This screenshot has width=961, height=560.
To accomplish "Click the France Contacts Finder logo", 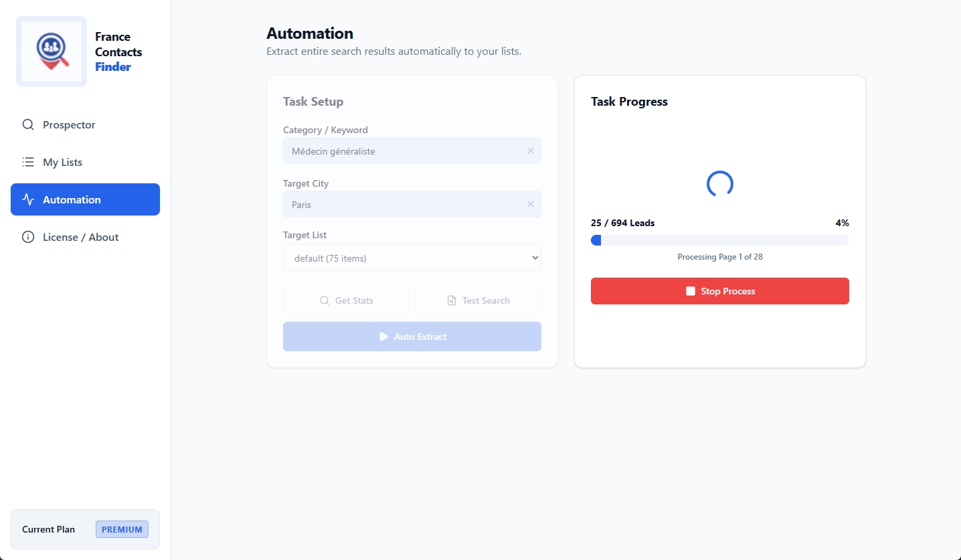I will pyautogui.click(x=51, y=51).
